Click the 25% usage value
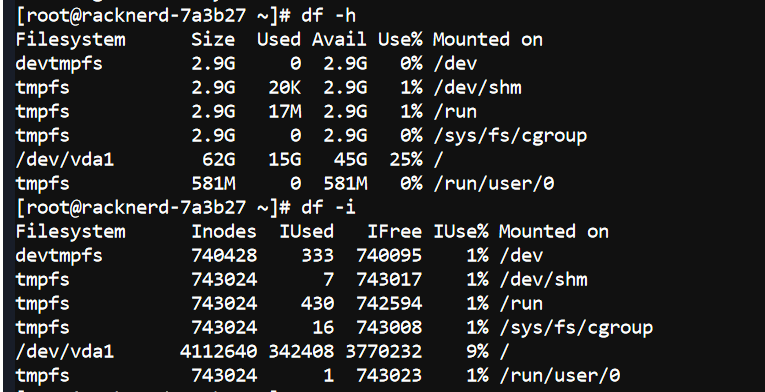 406,160
